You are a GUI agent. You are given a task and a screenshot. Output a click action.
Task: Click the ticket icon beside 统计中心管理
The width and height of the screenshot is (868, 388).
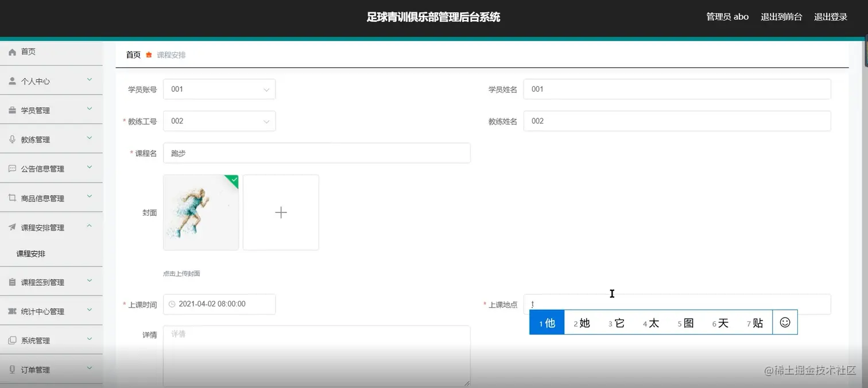[12, 311]
